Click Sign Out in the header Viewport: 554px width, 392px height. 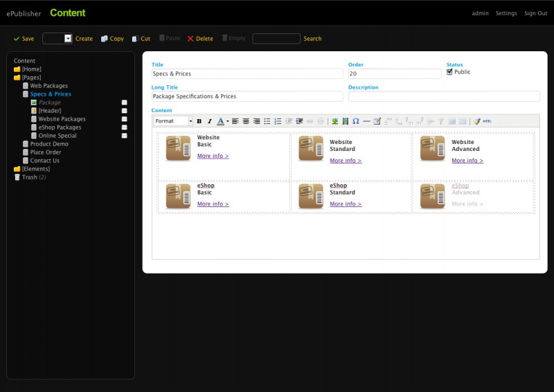pyautogui.click(x=535, y=13)
